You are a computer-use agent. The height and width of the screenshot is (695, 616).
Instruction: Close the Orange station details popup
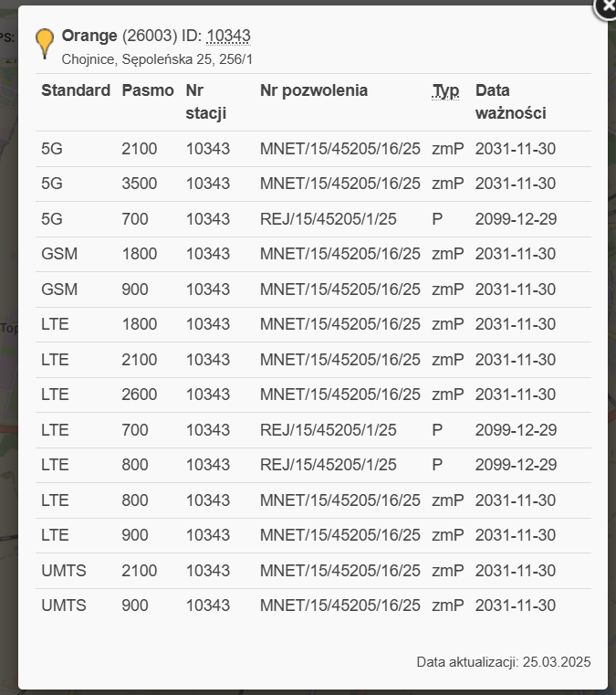pyautogui.click(x=606, y=7)
